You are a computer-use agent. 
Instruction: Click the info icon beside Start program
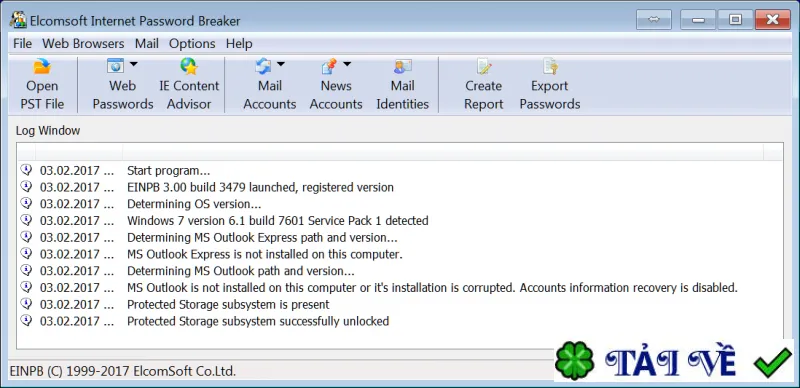(x=26, y=169)
